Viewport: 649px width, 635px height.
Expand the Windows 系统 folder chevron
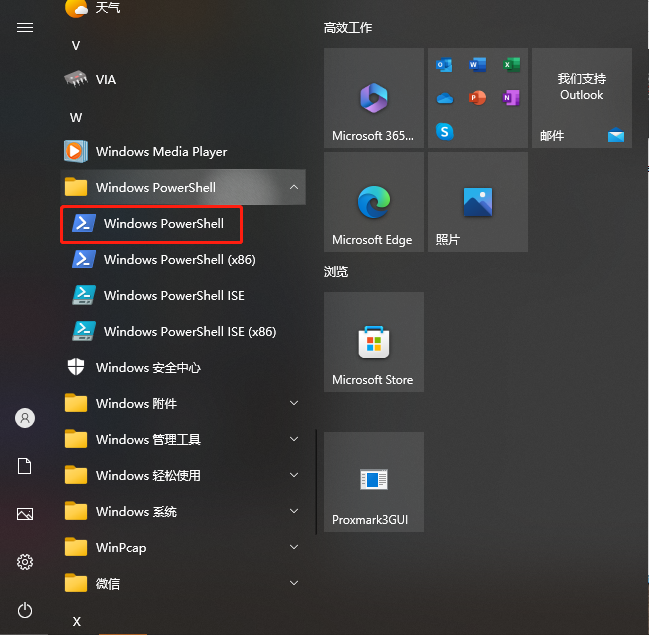[294, 511]
